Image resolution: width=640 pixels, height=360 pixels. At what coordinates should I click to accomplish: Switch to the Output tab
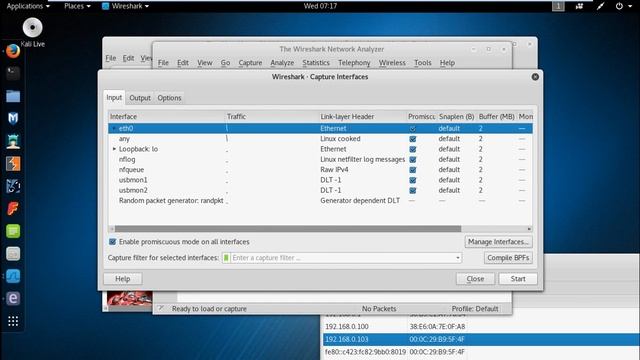pyautogui.click(x=140, y=98)
